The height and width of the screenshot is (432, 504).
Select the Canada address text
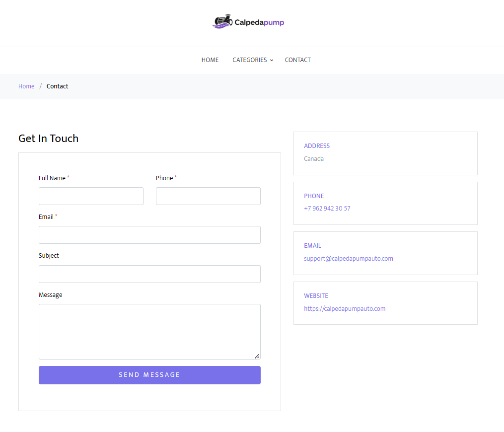pyautogui.click(x=314, y=159)
